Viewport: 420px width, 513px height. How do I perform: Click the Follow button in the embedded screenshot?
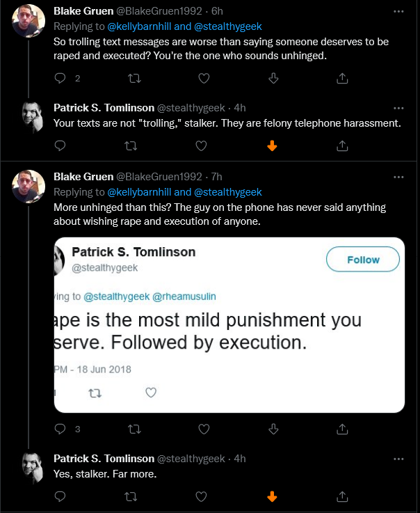(363, 259)
